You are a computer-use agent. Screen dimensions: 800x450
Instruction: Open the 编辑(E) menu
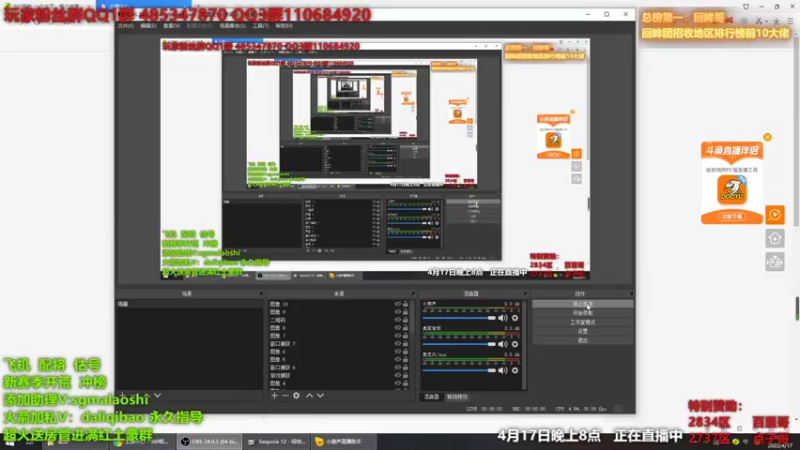[x=148, y=26]
